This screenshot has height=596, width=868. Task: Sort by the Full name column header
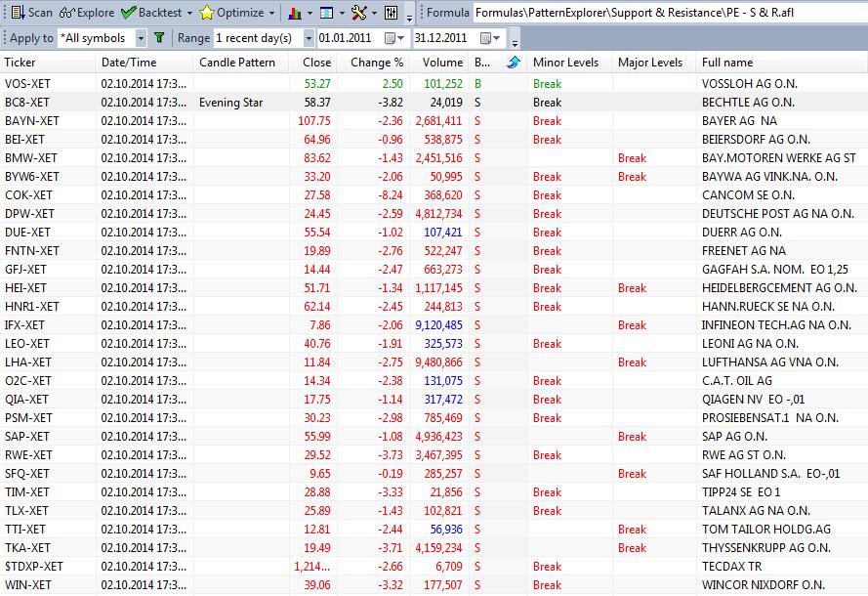point(782,62)
